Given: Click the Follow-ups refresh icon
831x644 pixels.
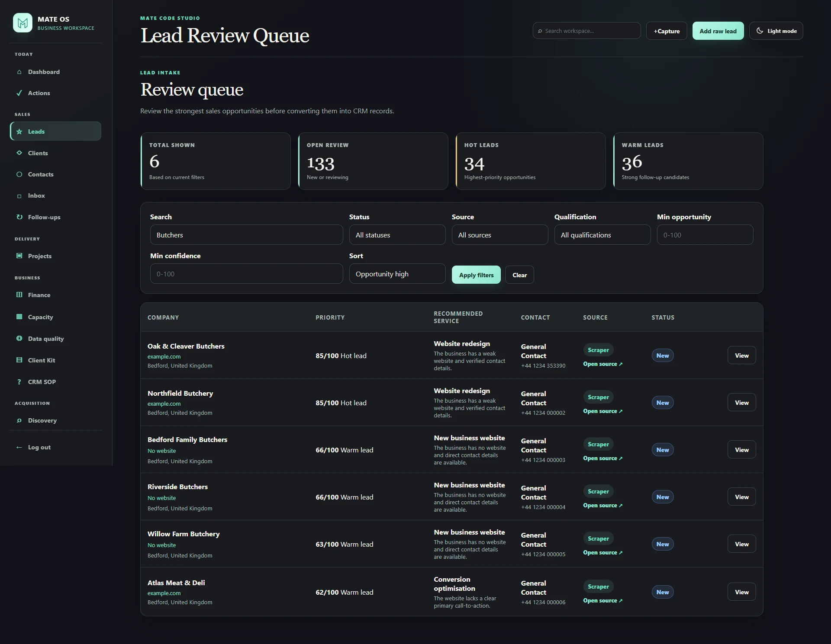Looking at the screenshot, I should tap(19, 217).
